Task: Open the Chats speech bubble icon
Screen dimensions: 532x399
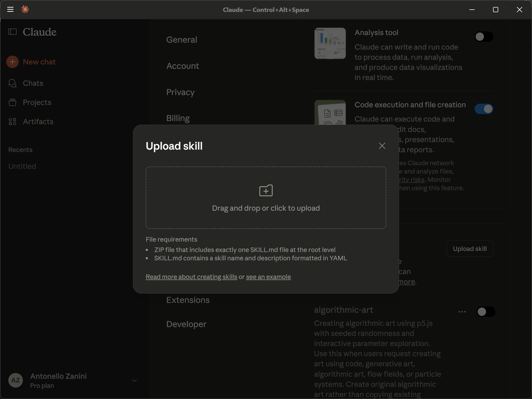Action: point(12,83)
